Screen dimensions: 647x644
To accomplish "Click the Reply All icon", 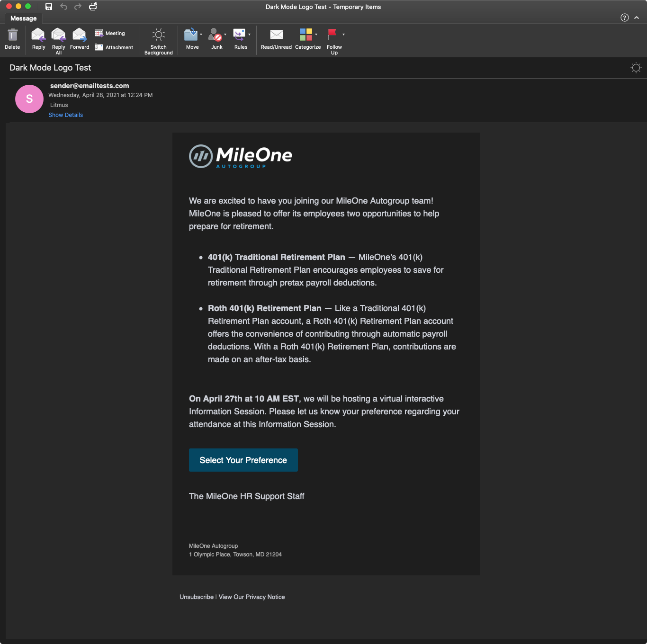I will [58, 35].
